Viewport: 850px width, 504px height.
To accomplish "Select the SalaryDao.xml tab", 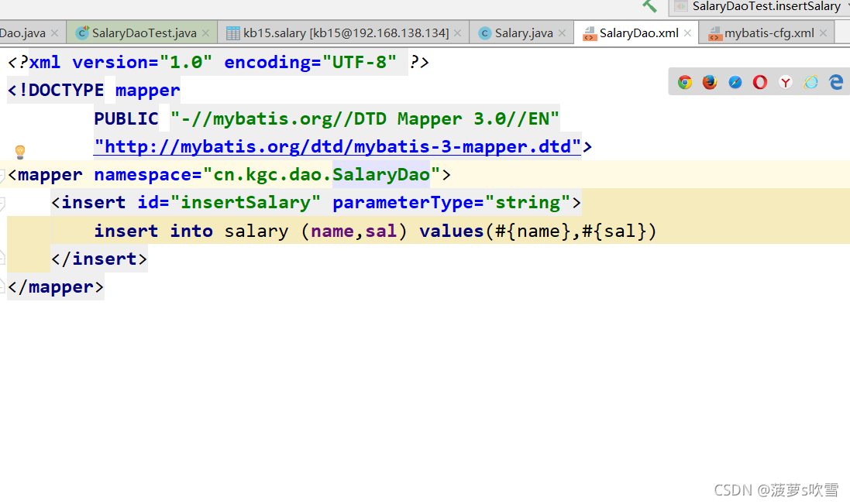I will pos(638,33).
